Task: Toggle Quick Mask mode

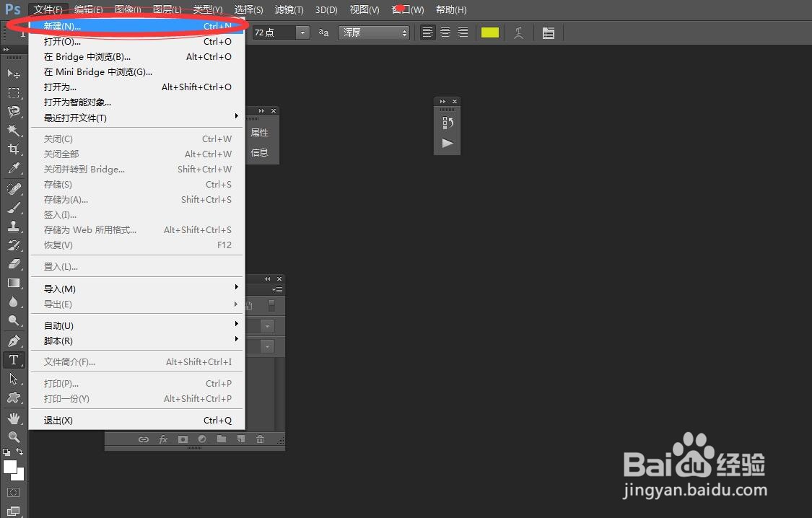Action: click(14, 492)
